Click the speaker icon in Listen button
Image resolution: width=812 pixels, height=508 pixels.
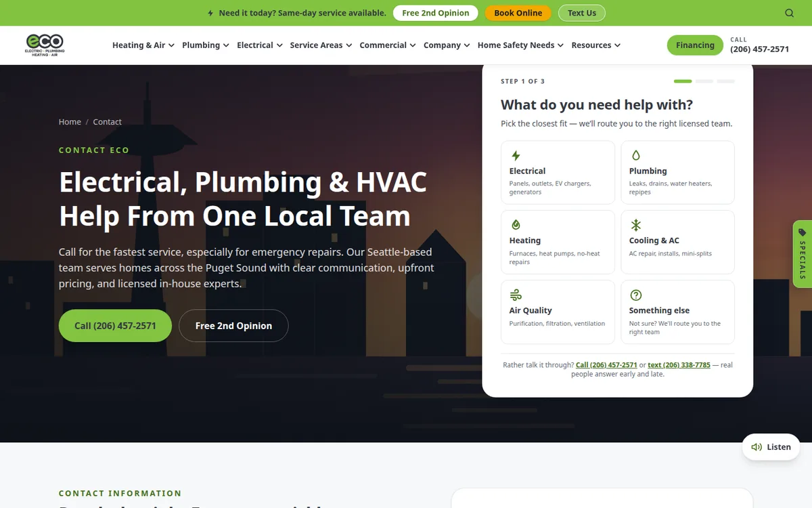click(x=757, y=447)
